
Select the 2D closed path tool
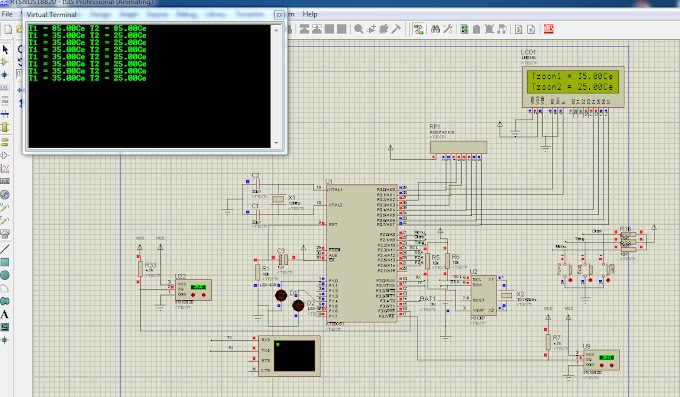[5, 301]
